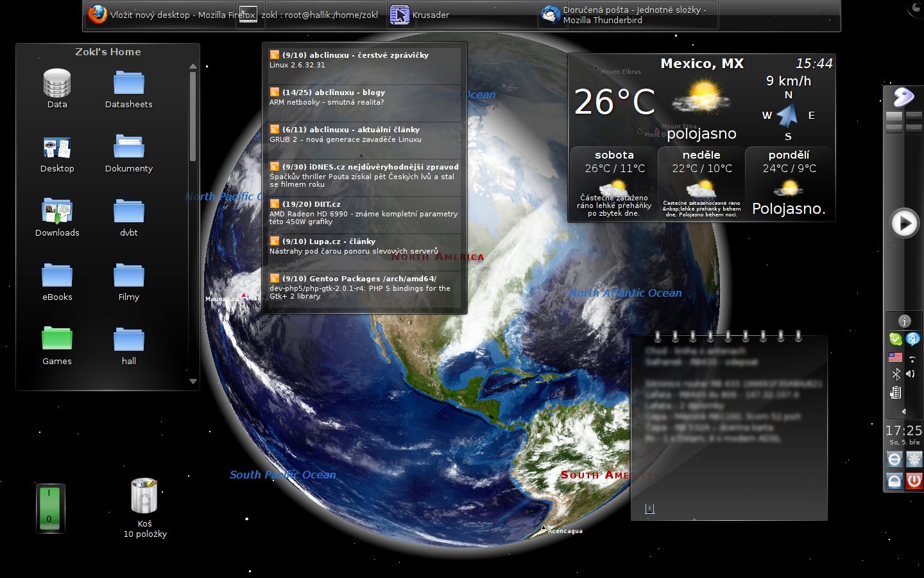The height and width of the screenshot is (578, 924).
Task: Open the info notifications icon in tray
Action: 904,321
